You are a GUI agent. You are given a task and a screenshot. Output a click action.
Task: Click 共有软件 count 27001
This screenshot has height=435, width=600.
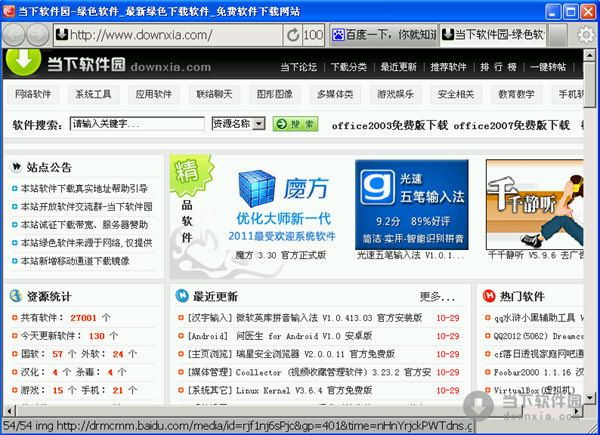coord(83,318)
